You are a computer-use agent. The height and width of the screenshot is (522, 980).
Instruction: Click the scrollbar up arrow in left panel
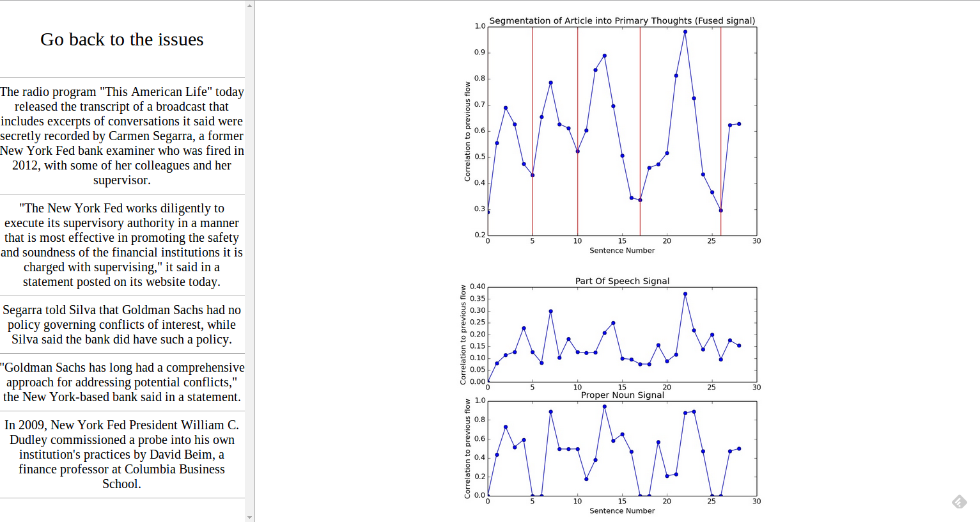(249, 5)
